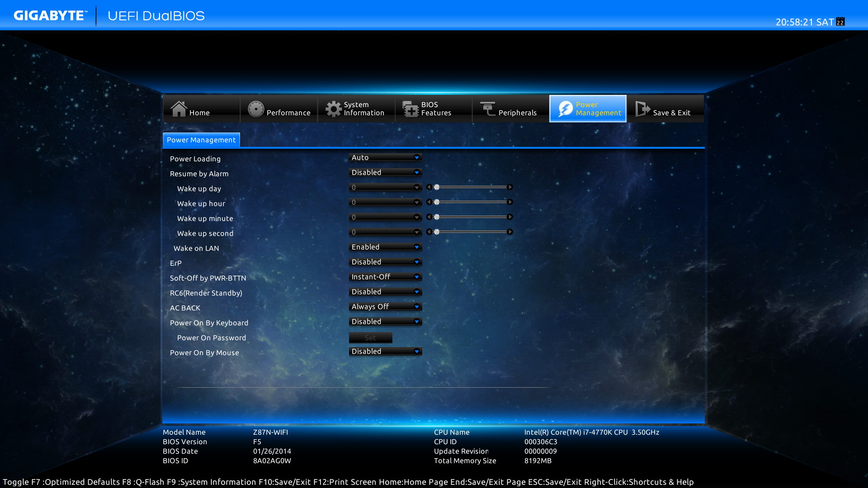Click the Wake up day slider handle

coord(437,187)
